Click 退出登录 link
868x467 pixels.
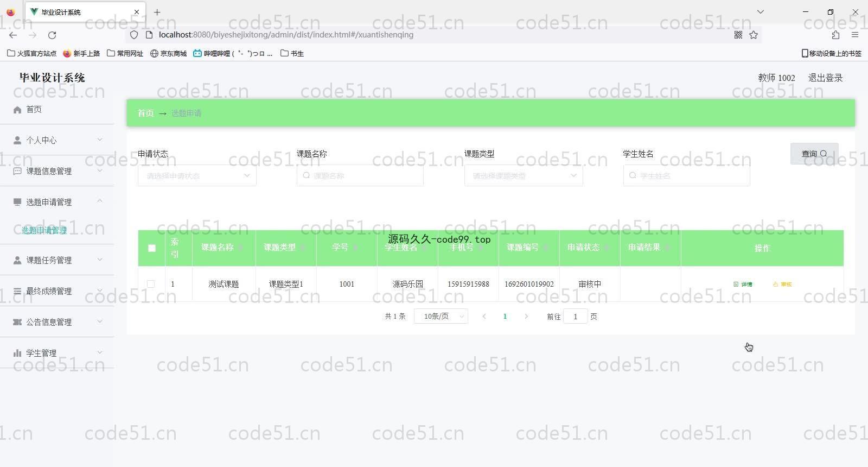(x=825, y=78)
